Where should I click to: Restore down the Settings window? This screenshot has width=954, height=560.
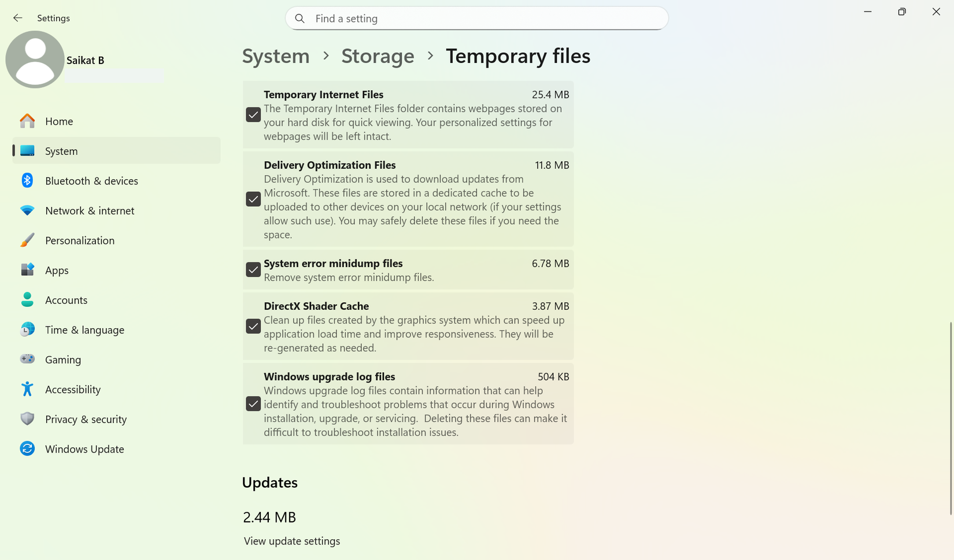[x=902, y=12]
